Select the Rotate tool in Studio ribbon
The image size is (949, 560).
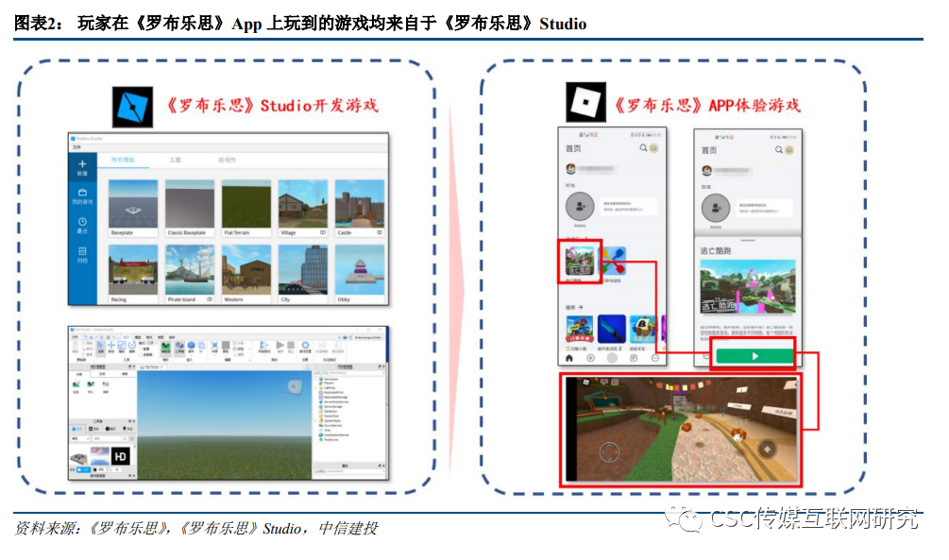tap(132, 347)
